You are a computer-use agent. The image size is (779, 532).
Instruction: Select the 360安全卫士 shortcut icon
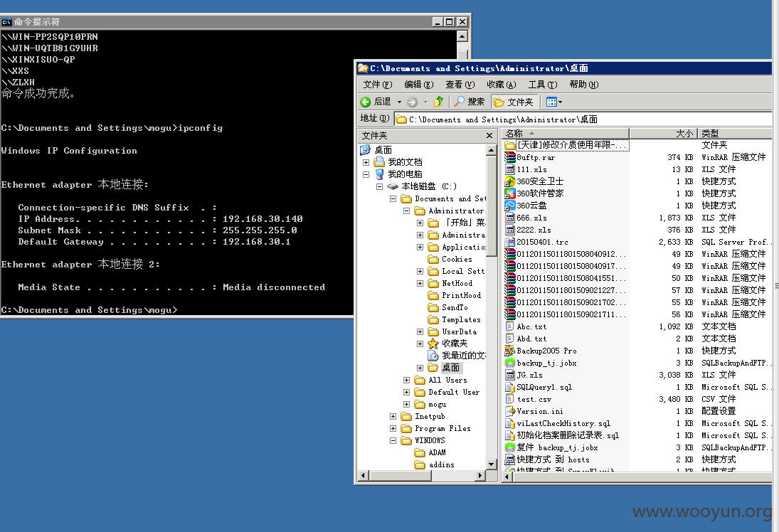coord(509,181)
